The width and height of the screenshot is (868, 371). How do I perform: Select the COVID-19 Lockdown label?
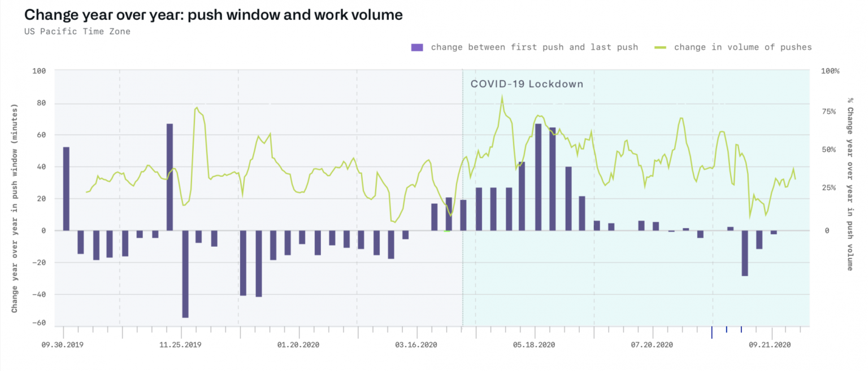[x=527, y=84]
